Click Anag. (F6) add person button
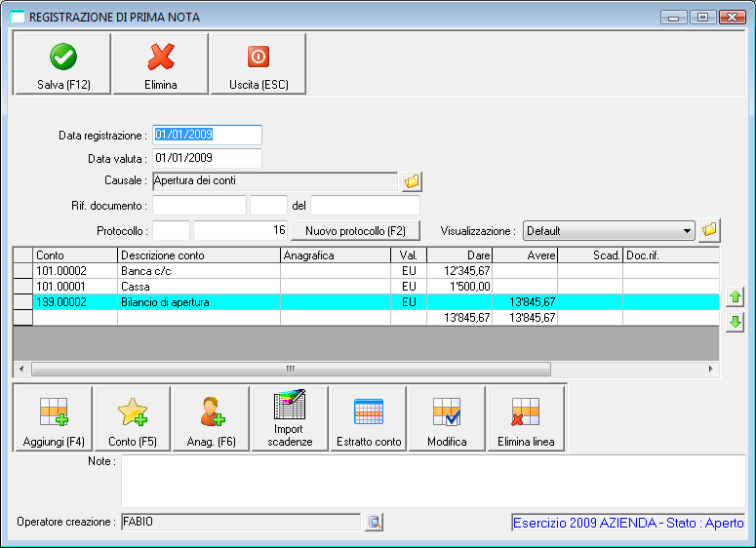Viewport: 756px width, 548px height. click(x=211, y=419)
